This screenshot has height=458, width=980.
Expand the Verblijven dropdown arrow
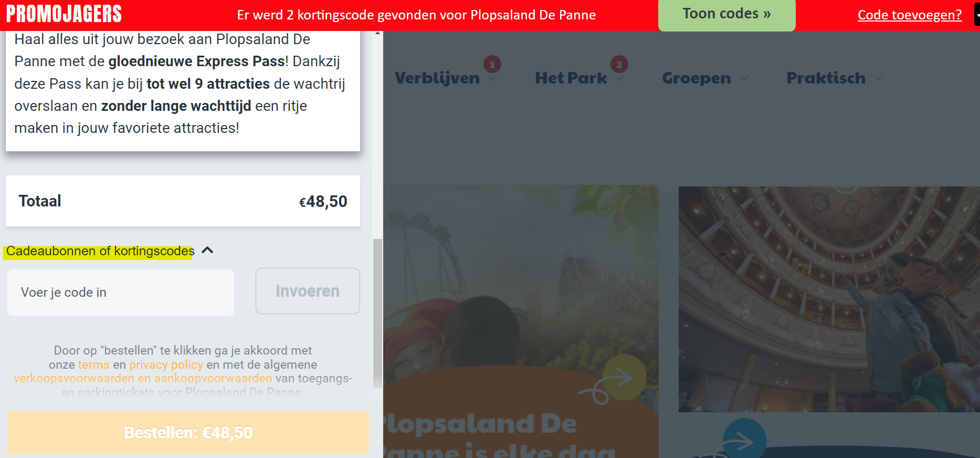pos(492,79)
